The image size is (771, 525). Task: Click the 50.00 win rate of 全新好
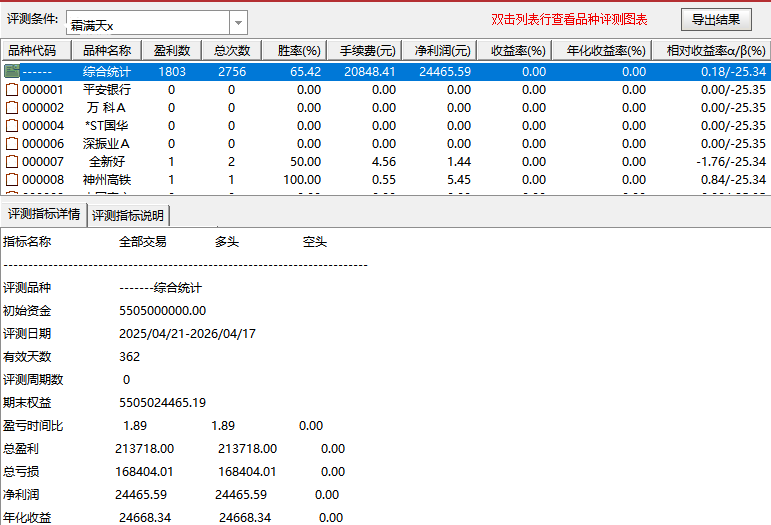pyautogui.click(x=305, y=162)
